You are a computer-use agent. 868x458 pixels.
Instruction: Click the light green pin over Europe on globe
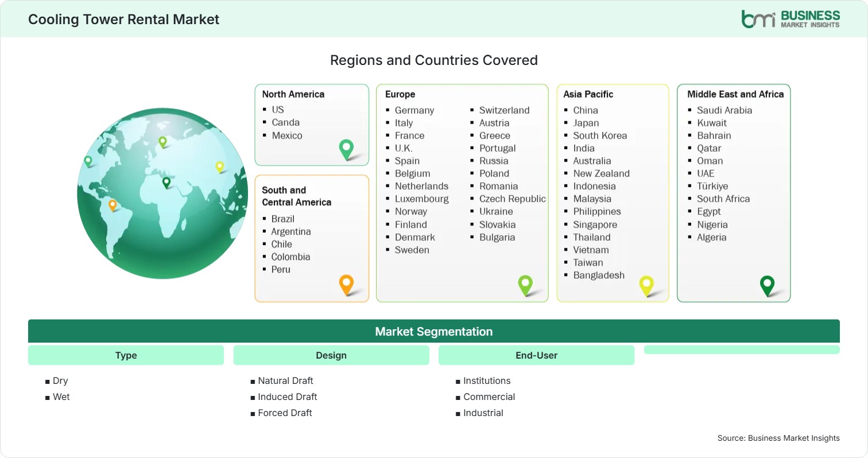coord(162,141)
